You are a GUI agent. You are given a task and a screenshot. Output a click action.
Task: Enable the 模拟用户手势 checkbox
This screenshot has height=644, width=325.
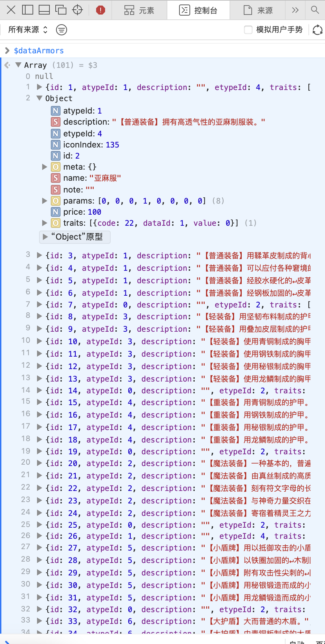248,30
